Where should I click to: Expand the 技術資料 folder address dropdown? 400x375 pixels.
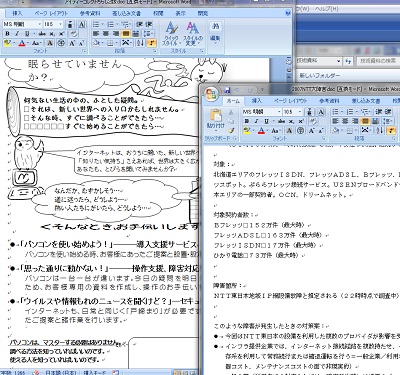click(x=339, y=61)
